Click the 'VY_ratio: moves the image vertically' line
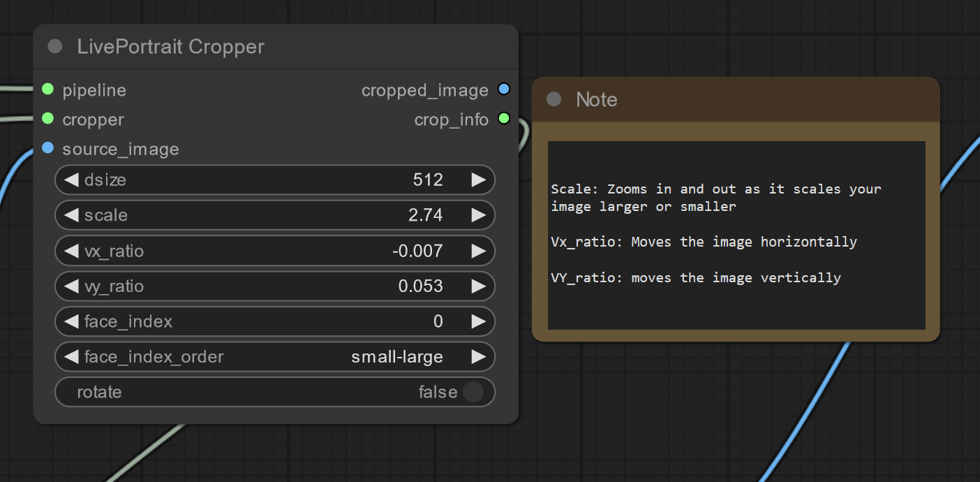The height and width of the screenshot is (482, 980). (x=696, y=278)
